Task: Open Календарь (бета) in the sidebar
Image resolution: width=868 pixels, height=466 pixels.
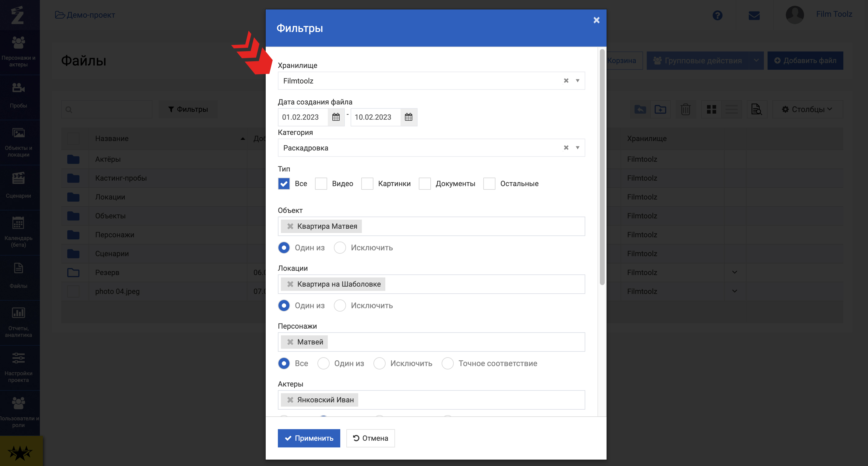Action: (x=19, y=232)
